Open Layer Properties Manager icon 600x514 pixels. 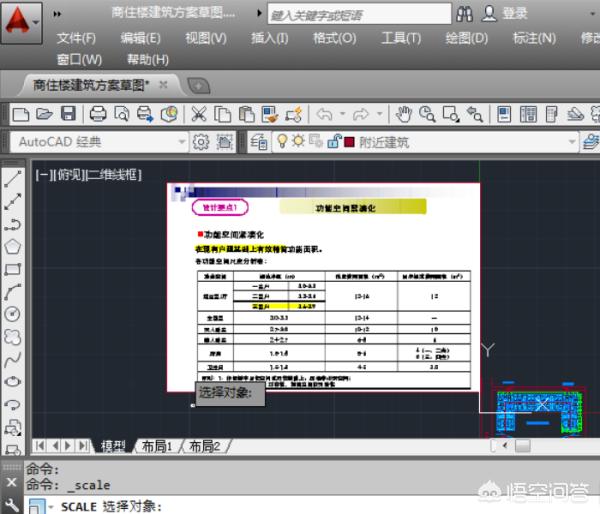click(x=258, y=142)
